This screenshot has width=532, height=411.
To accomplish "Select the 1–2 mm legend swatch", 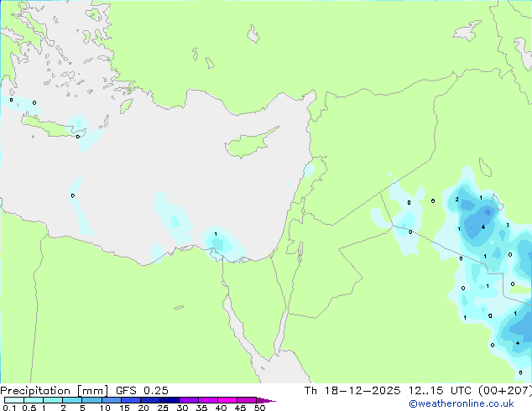I will pyautogui.click(x=53, y=400).
